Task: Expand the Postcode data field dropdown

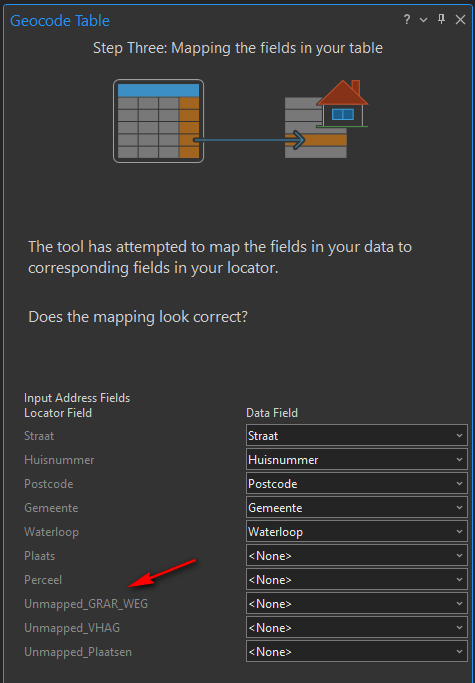Action: pos(356,484)
